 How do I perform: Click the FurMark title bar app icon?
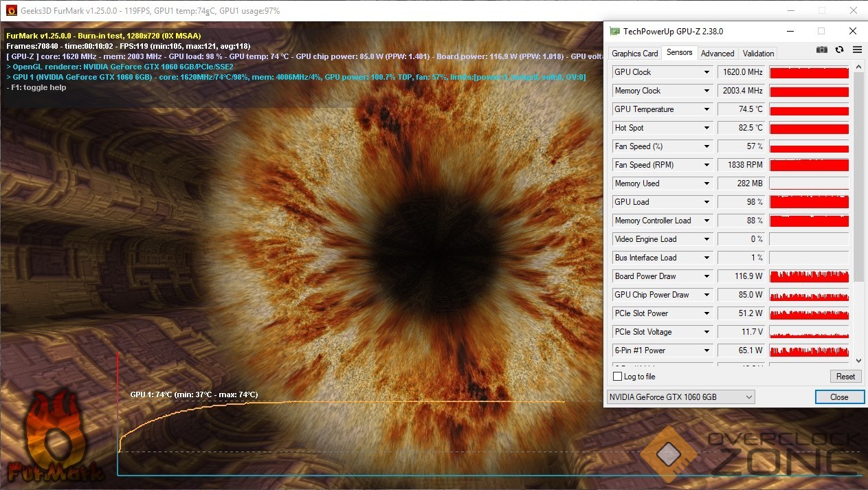12,10
